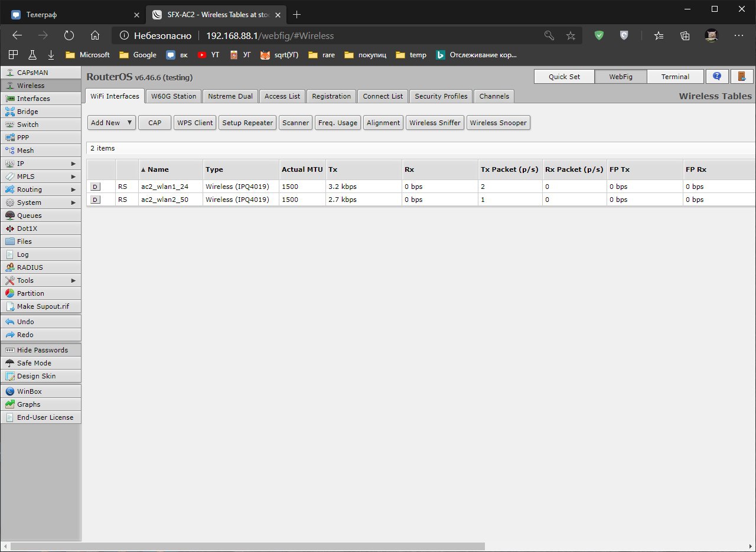Viewport: 756px width, 552px height.
Task: Open the Wireless sidebar menu
Action: pos(41,86)
